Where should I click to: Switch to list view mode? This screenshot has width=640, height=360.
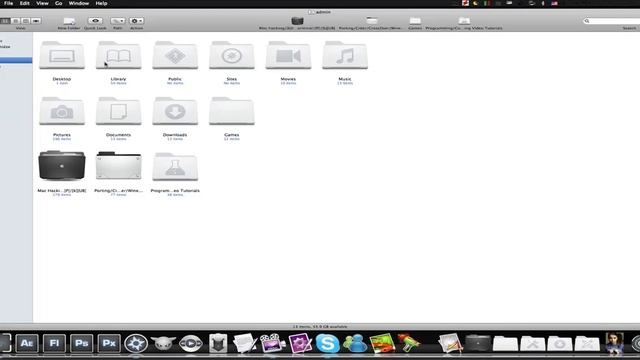coord(16,21)
